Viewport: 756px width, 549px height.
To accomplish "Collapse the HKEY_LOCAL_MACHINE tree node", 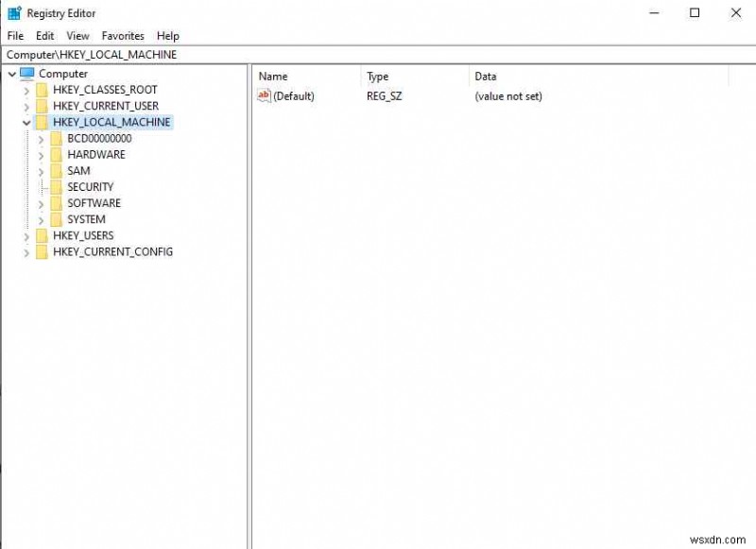I will pyautogui.click(x=27, y=122).
